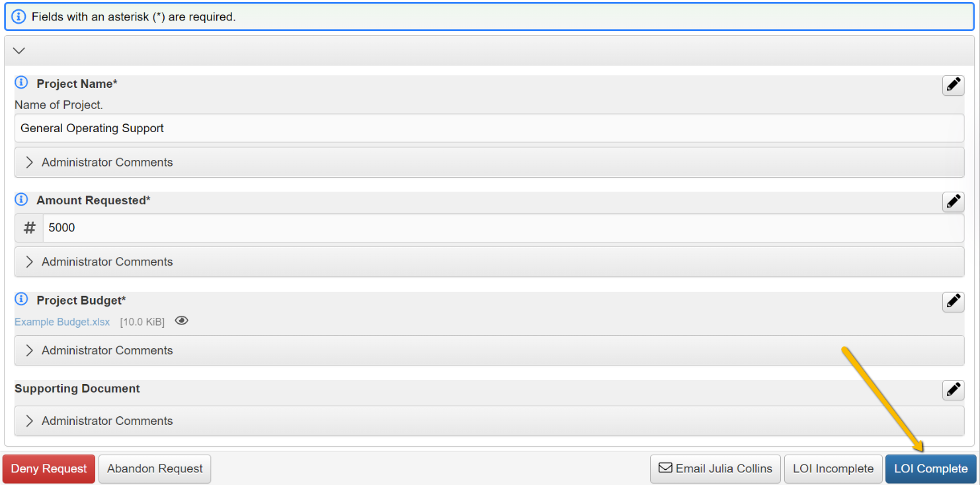Preview Example Budget file with the eye icon
This screenshot has height=485, width=980.
[181, 321]
